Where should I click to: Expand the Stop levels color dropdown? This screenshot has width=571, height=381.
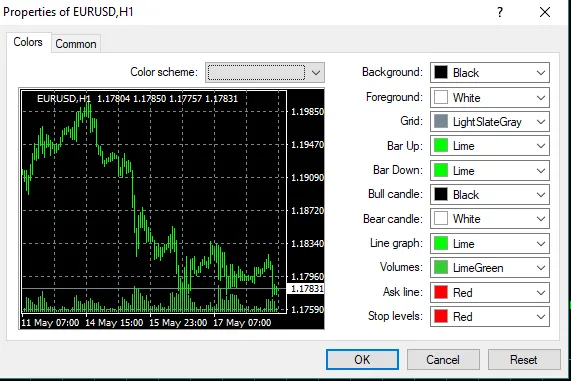tap(489, 316)
